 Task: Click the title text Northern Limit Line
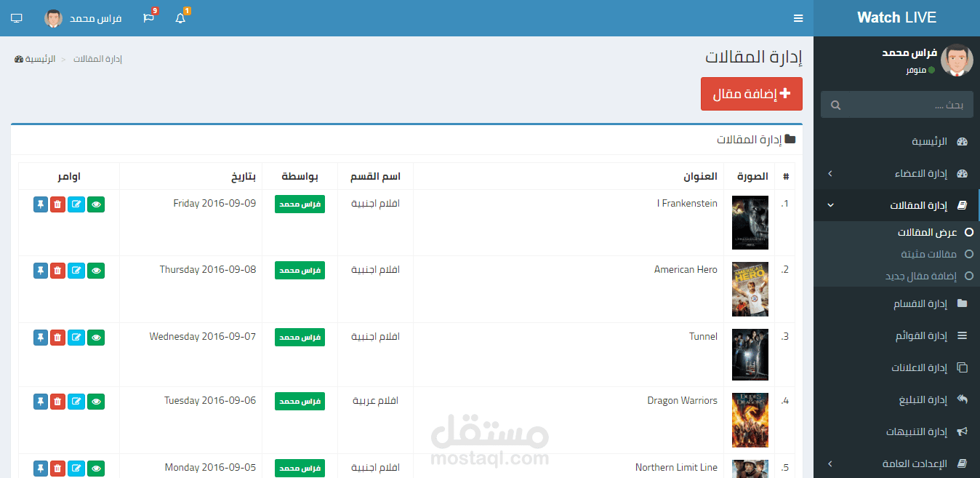click(x=676, y=467)
